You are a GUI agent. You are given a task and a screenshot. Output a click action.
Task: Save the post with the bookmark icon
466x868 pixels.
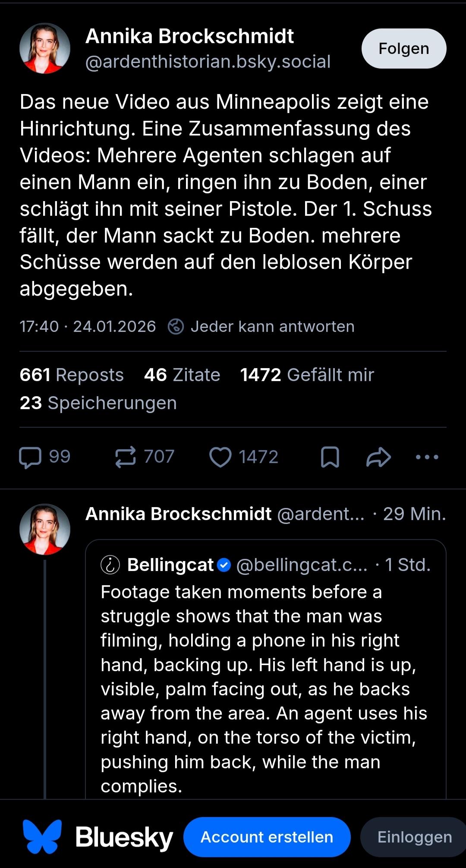point(330,457)
